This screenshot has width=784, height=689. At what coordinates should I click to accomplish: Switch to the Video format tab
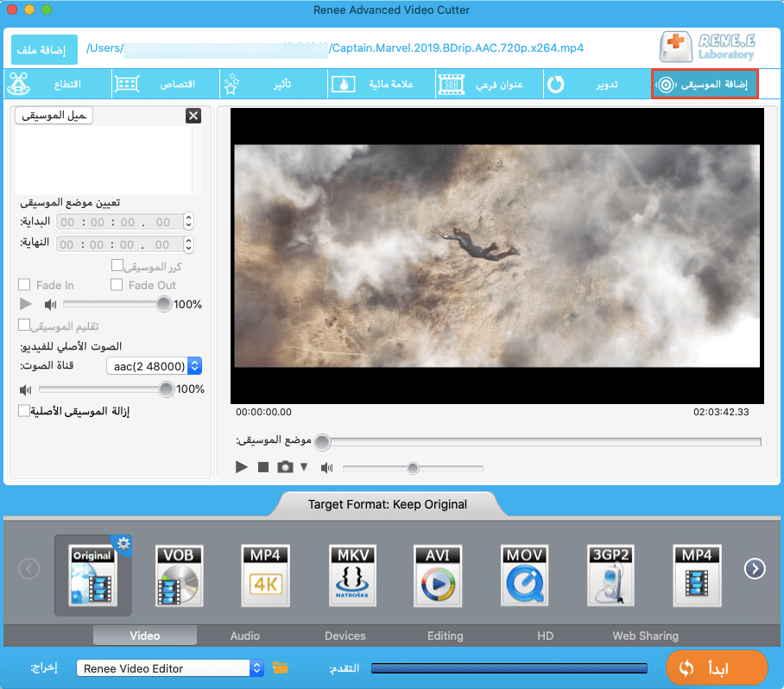click(x=145, y=635)
